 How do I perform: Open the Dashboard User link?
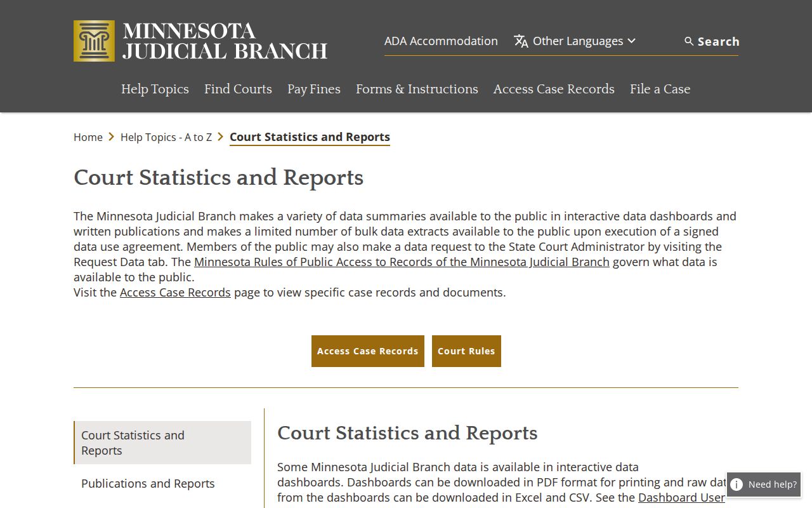coord(681,498)
